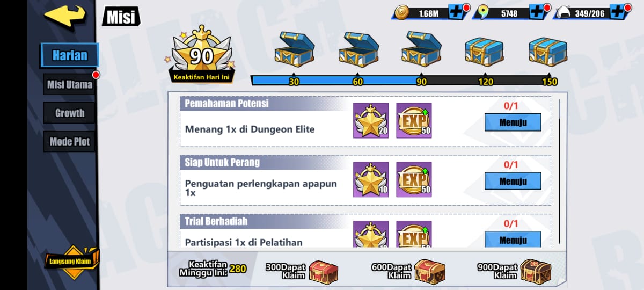The image size is (644, 290).
Task: Tap Menuju for Siap Untuk Perang
Action: pyautogui.click(x=513, y=182)
